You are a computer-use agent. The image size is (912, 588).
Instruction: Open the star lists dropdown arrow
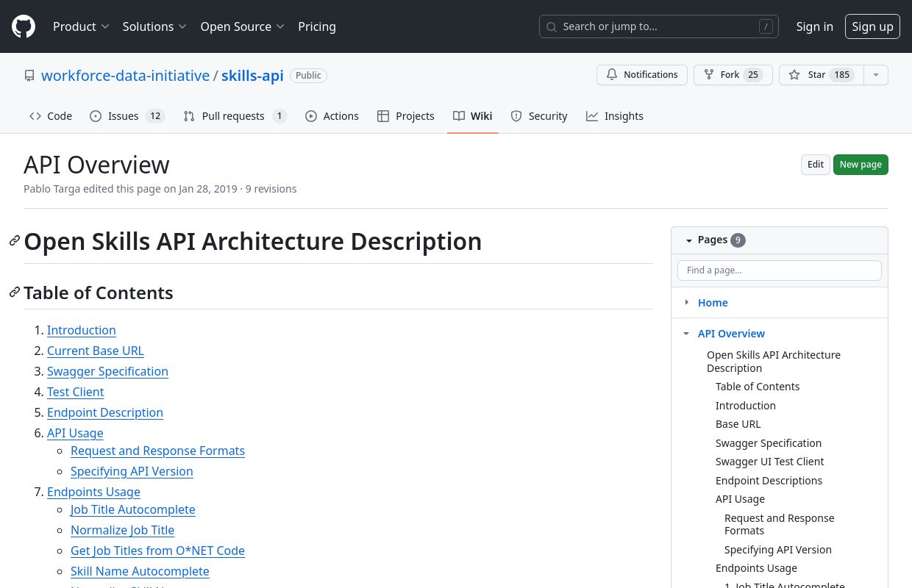875,75
